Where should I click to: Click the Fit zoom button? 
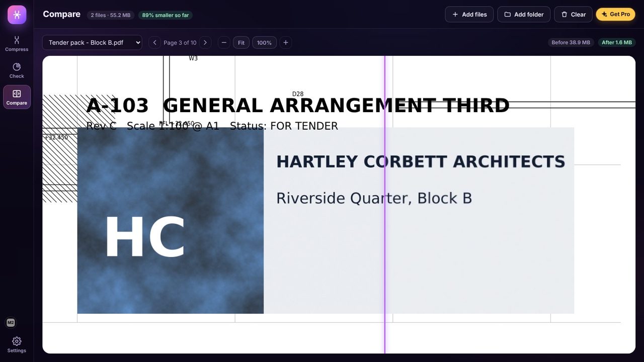click(241, 43)
